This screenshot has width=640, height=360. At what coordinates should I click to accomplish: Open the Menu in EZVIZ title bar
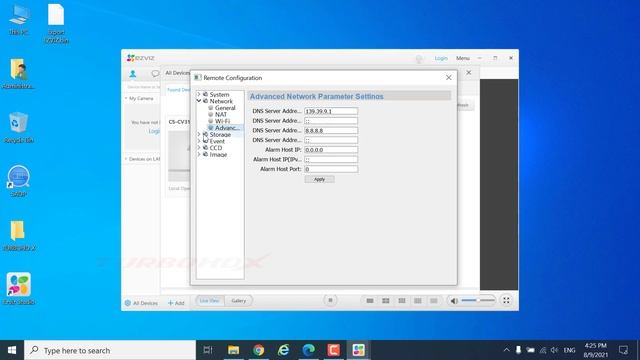(462, 58)
